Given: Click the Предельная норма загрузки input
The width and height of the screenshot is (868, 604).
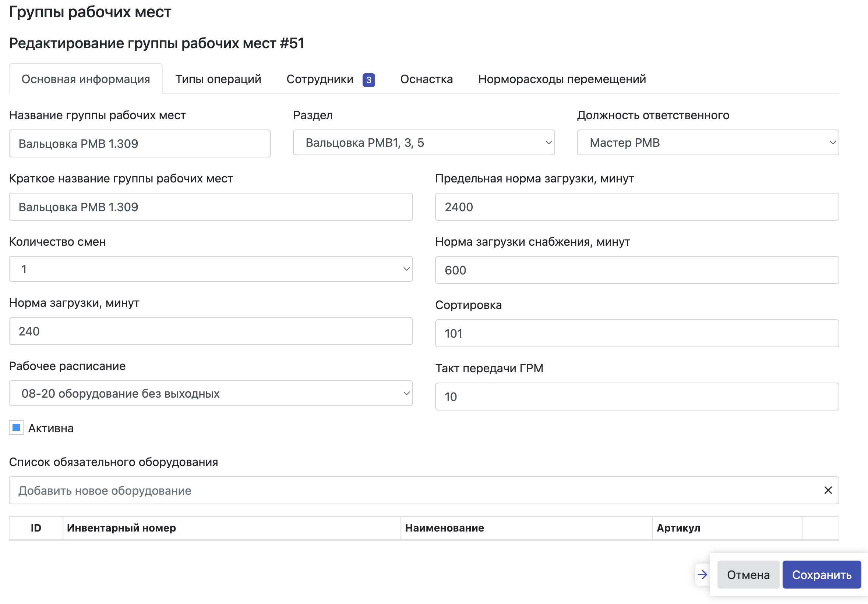Looking at the screenshot, I should [636, 207].
